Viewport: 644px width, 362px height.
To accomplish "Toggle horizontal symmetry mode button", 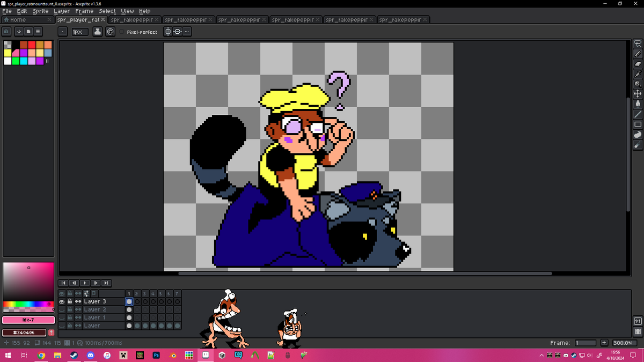I will (x=168, y=32).
